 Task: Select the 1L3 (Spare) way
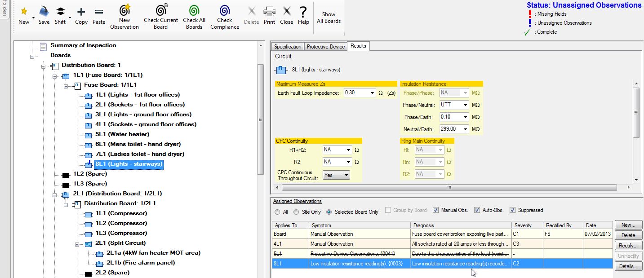coord(90,184)
